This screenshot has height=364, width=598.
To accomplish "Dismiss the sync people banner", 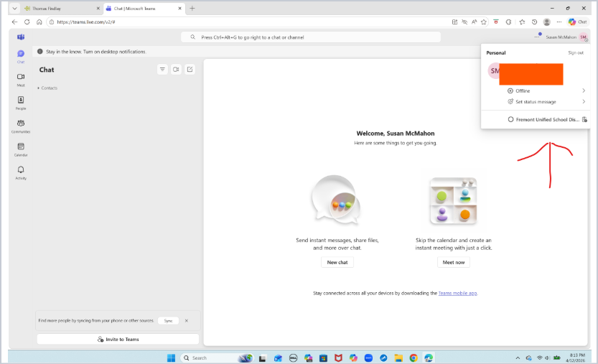I will [x=187, y=320].
